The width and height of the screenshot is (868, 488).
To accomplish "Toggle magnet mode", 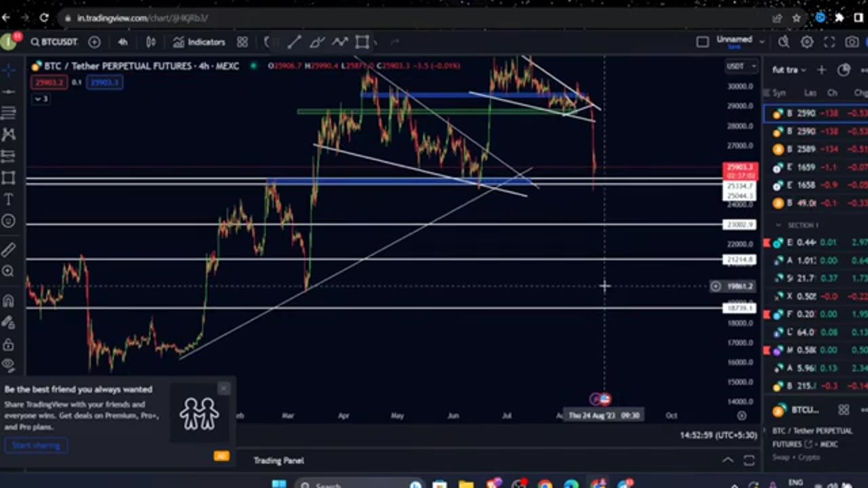I will tap(8, 301).
